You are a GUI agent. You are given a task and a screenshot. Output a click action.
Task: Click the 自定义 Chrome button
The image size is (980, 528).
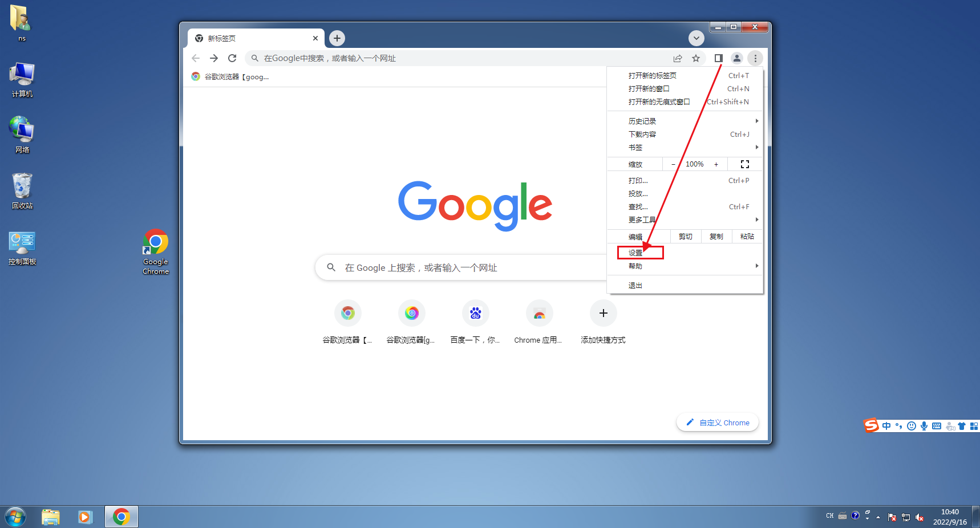(x=718, y=423)
